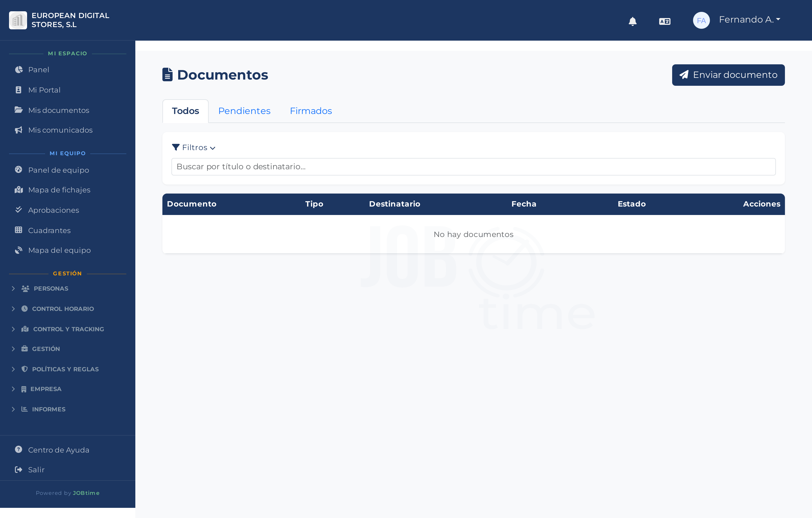The image size is (812, 518).
Task: Select the Panel icon in Mi Espacio
Action: 19,69
